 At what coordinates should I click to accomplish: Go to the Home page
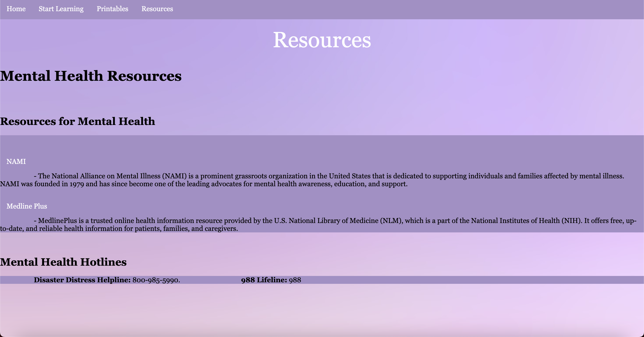click(16, 9)
